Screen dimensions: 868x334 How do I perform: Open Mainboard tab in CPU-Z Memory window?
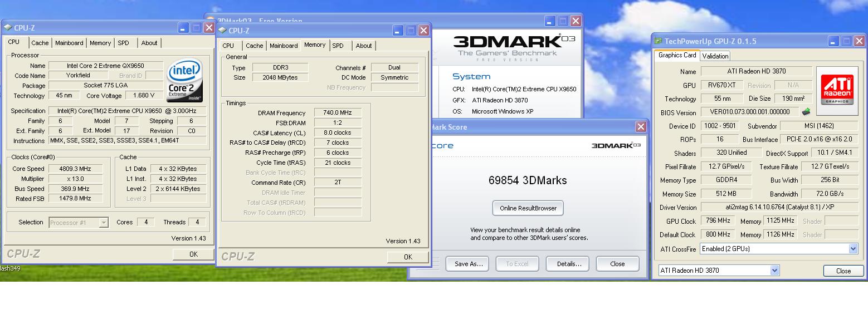click(284, 46)
